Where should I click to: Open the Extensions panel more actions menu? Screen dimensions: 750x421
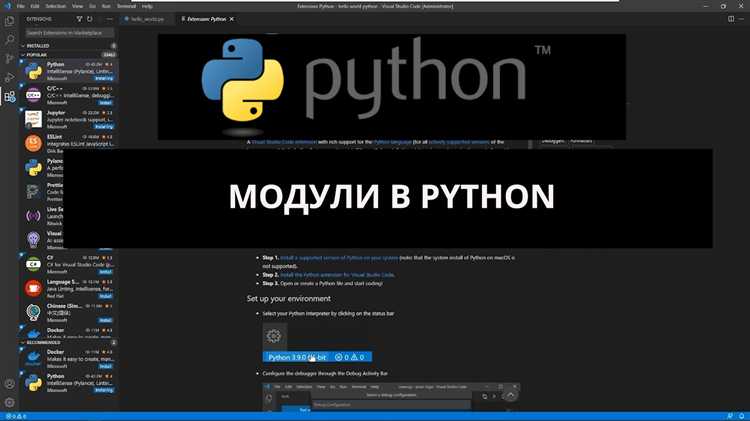click(108, 19)
